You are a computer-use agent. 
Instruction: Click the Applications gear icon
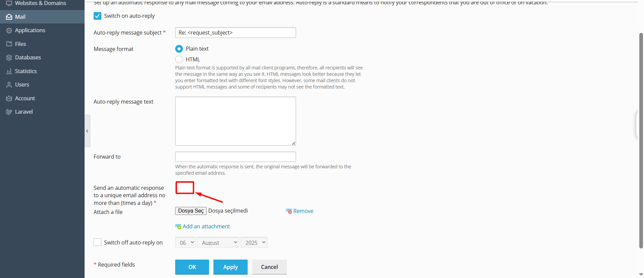click(9, 31)
